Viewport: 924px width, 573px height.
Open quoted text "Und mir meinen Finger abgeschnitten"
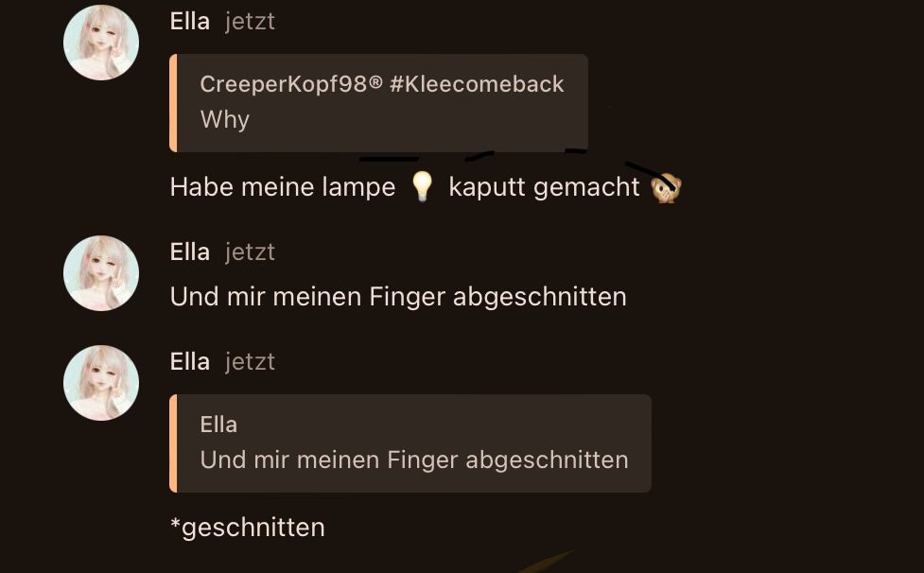coord(414,460)
